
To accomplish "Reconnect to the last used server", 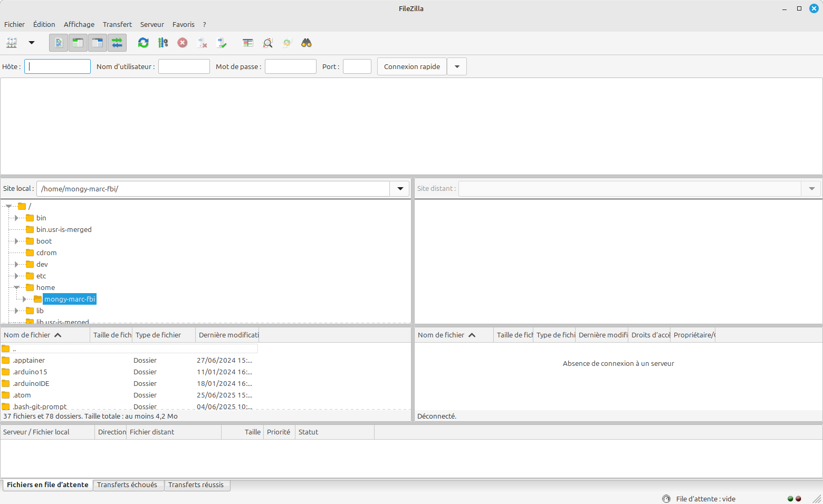I will point(222,43).
